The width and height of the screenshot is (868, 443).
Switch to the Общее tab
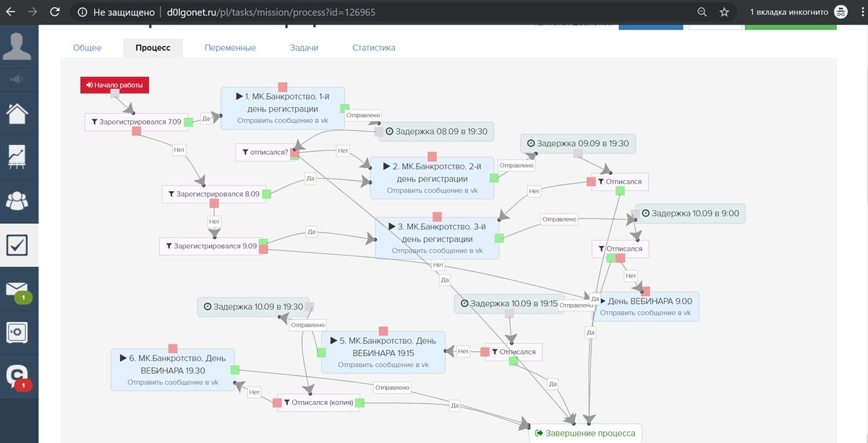(87, 48)
